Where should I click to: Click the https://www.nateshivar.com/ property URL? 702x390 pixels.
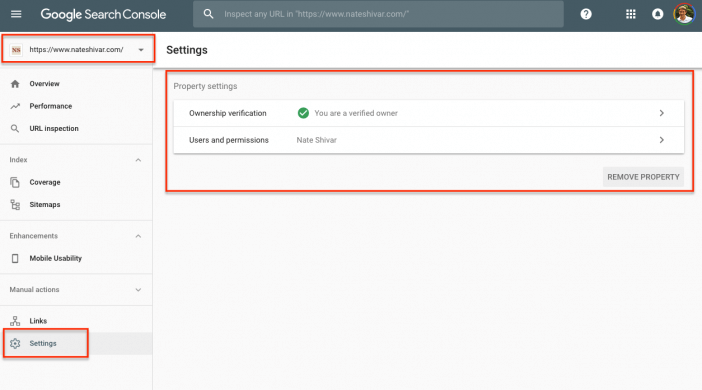(76, 50)
